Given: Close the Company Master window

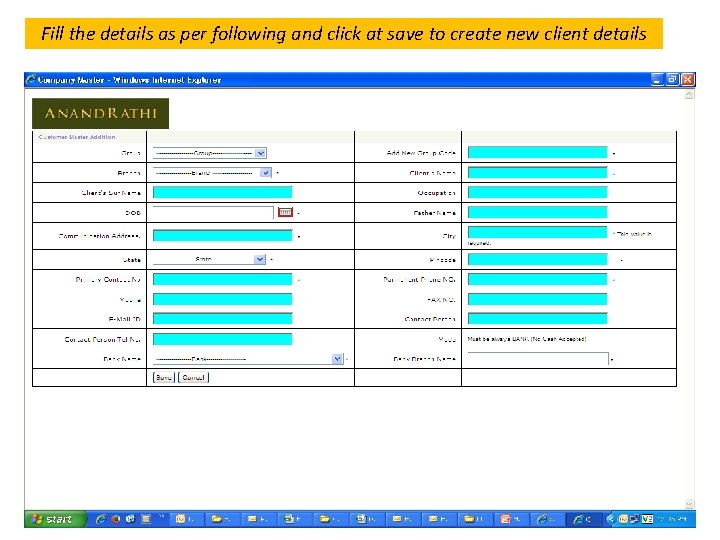Looking at the screenshot, I should (x=687, y=79).
